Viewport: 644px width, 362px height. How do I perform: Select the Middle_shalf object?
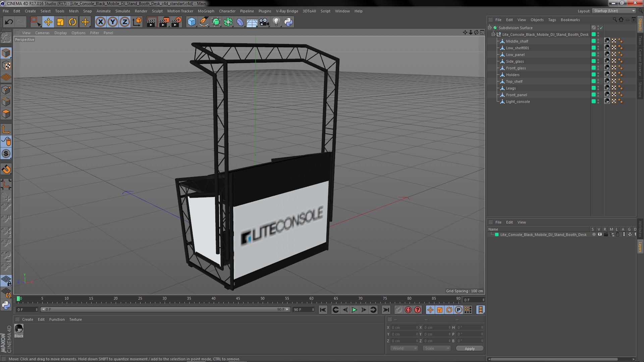click(x=517, y=41)
